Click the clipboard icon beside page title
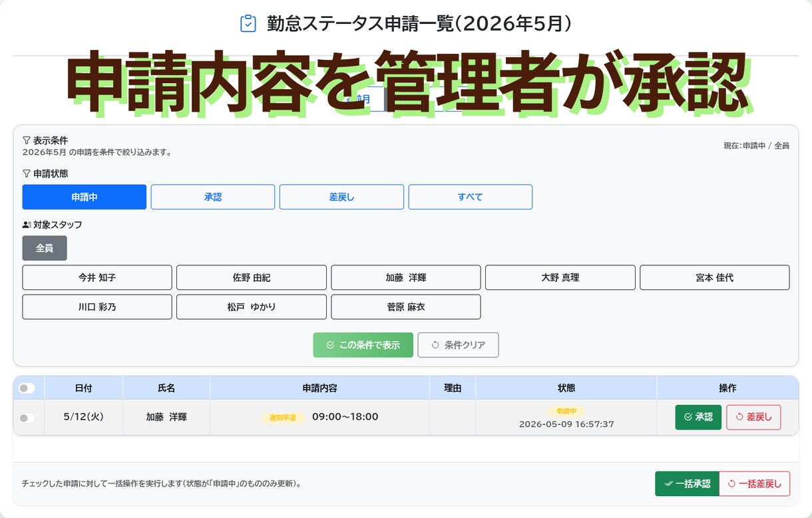The image size is (812, 518). pos(248,24)
